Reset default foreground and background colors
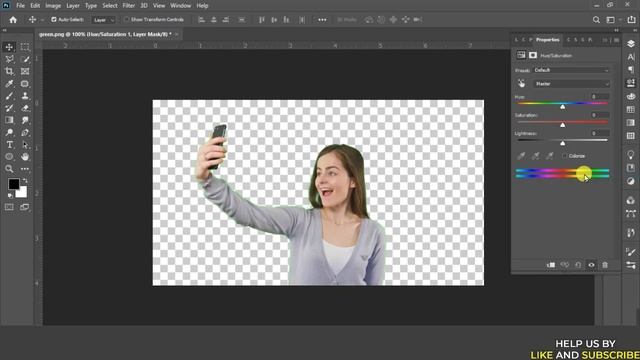 tap(10, 196)
